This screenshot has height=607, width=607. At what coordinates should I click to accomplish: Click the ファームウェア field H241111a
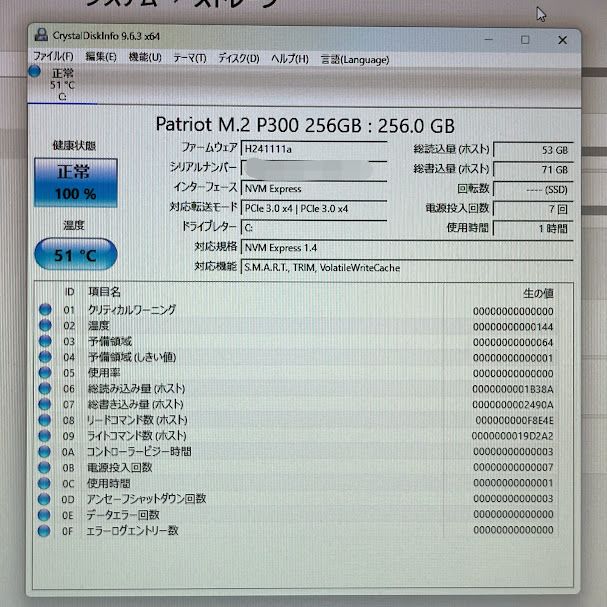click(314, 149)
